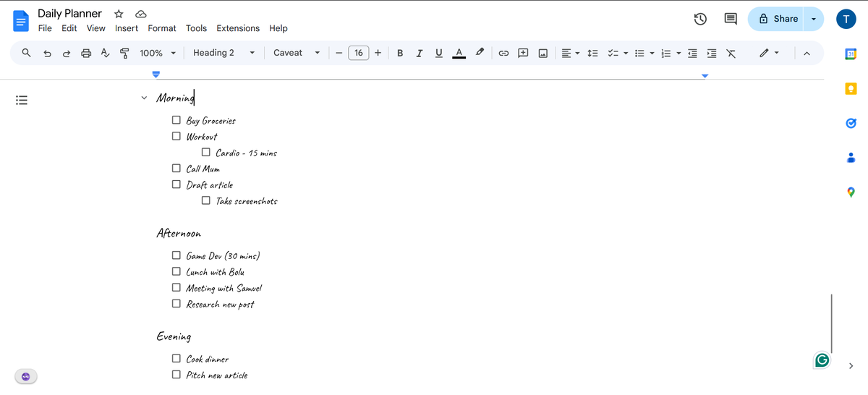This screenshot has width=868, height=395.
Task: Check the Call Mum checkbox
Action: (x=176, y=168)
